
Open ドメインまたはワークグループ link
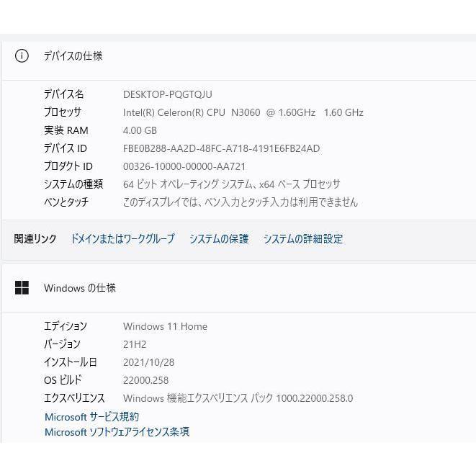(x=122, y=238)
